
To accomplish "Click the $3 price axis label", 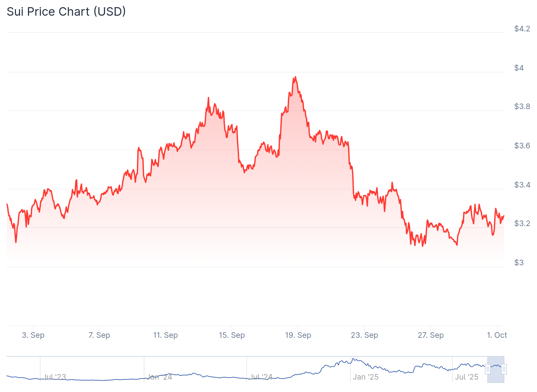I will click(519, 263).
